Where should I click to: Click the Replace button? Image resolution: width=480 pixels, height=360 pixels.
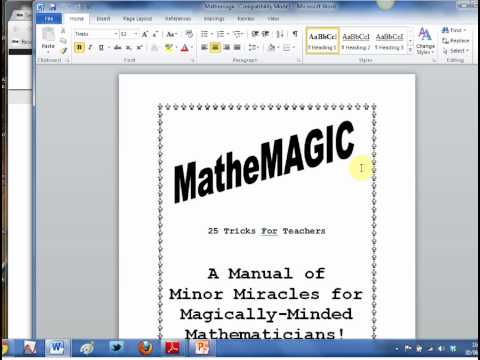455,41
